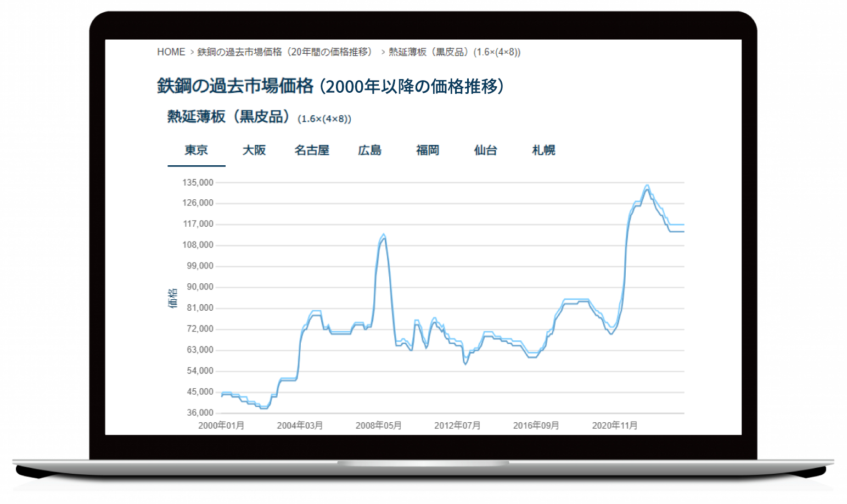847x504 pixels.
Task: Click the 2008年05月 x-axis label
Action: click(x=378, y=425)
